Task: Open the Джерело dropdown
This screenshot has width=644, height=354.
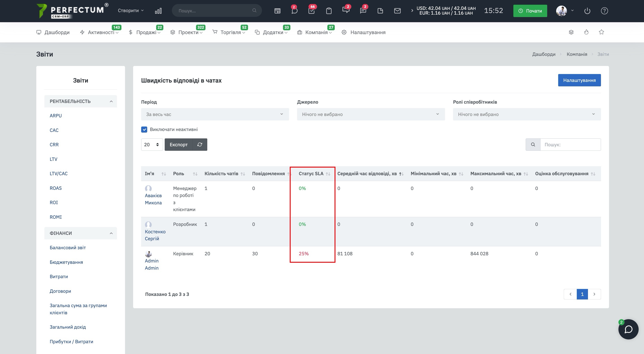Action: (371, 114)
